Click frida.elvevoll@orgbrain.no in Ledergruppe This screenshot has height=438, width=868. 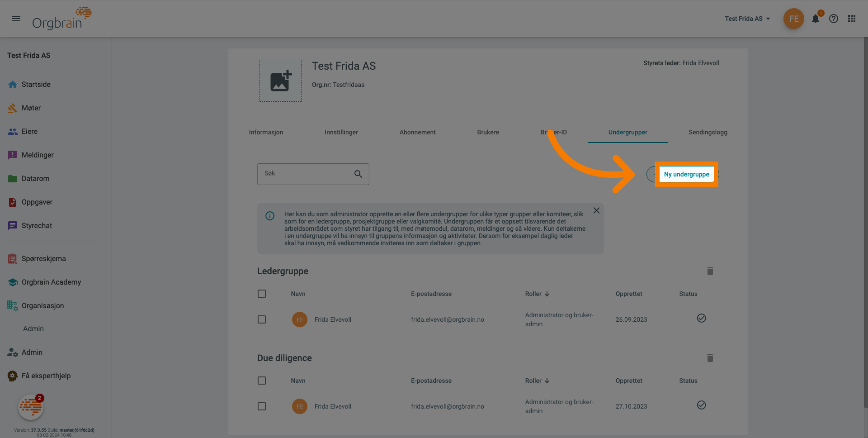click(x=448, y=320)
